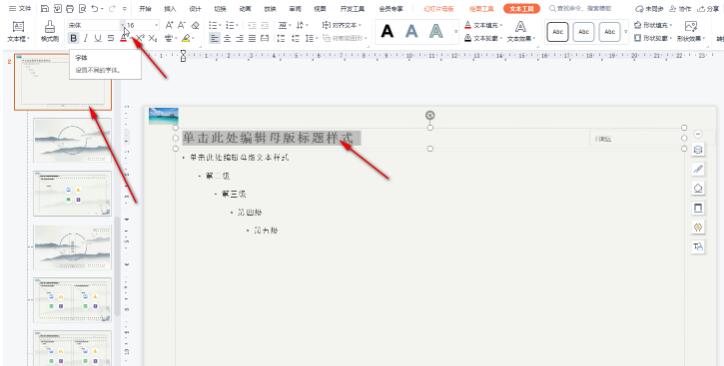Click the 文件 file menu button

click(20, 9)
